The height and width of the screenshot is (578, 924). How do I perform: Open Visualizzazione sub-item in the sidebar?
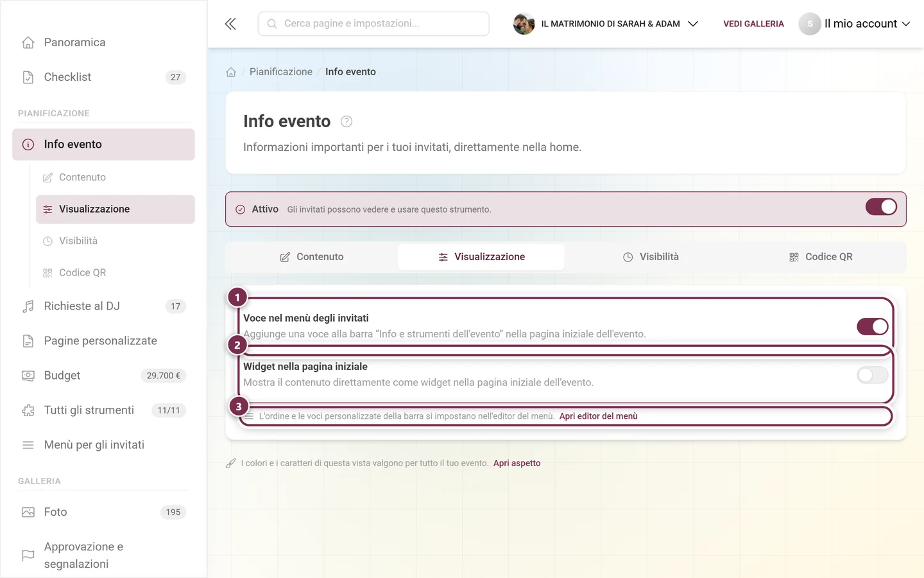pos(116,209)
